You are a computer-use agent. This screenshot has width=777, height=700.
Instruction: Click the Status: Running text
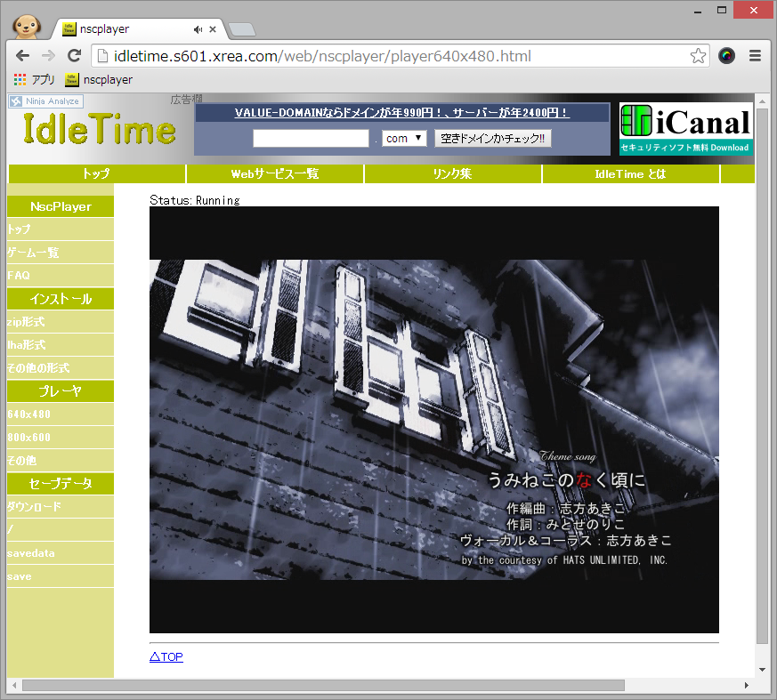pos(195,200)
